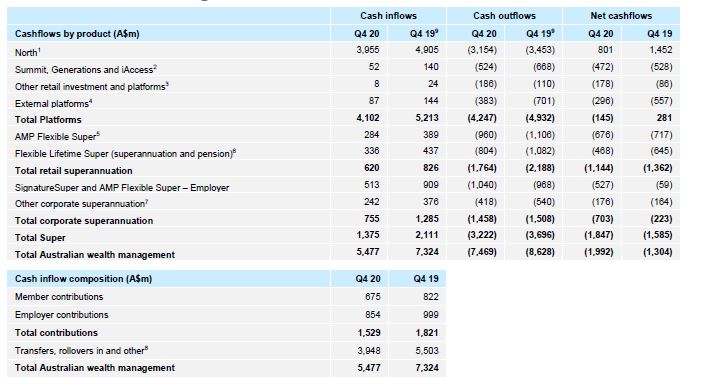The image size is (710, 378).
Task: Click SignatureSuper row net value (59)
Action: click(664, 185)
